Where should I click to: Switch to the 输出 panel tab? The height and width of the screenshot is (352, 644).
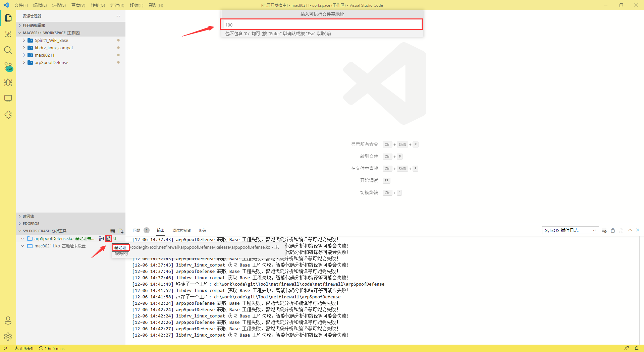(161, 230)
